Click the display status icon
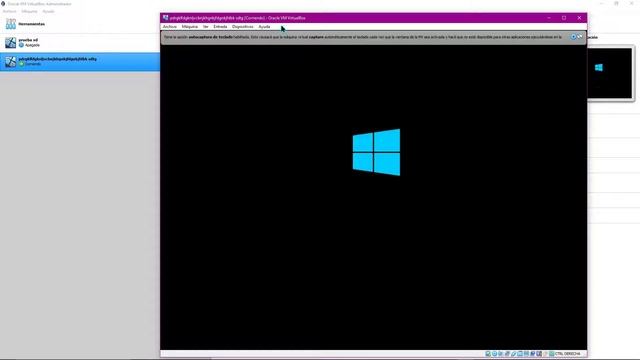 [526, 353]
